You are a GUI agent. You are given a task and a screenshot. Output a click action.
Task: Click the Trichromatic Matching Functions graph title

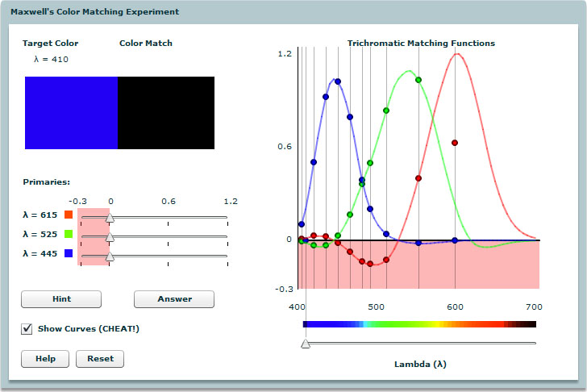tap(421, 44)
